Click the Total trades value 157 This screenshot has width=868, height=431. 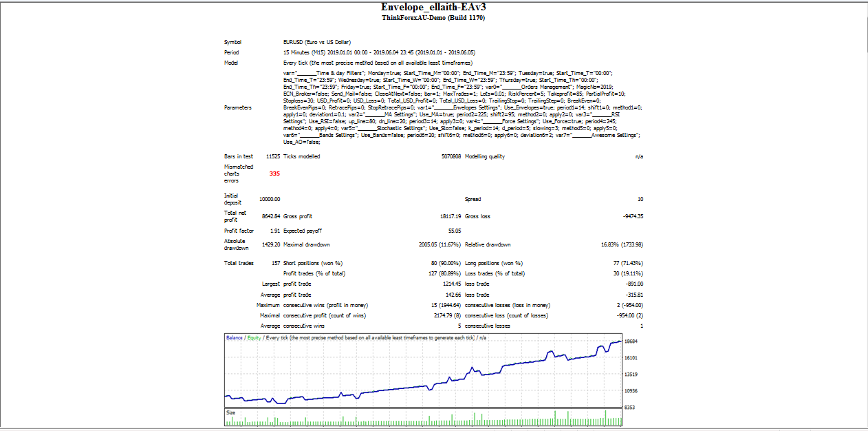(x=274, y=263)
